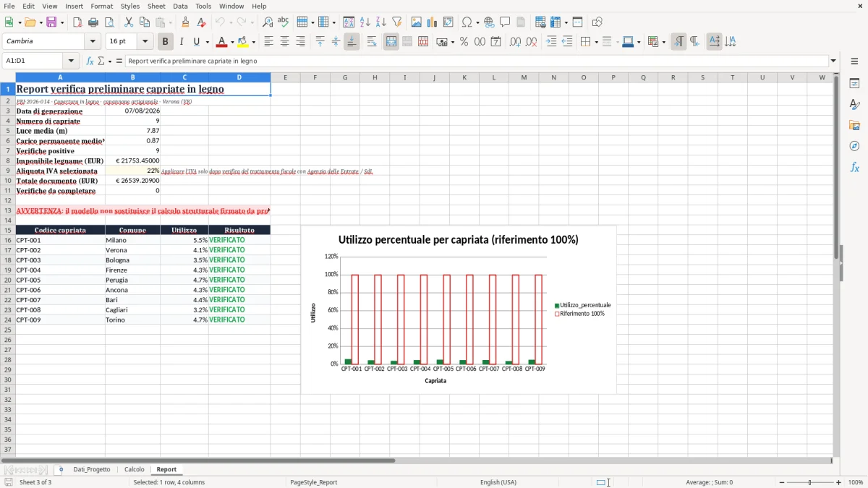
Task: Open the sidebar Gallery icon
Action: coord(854,125)
